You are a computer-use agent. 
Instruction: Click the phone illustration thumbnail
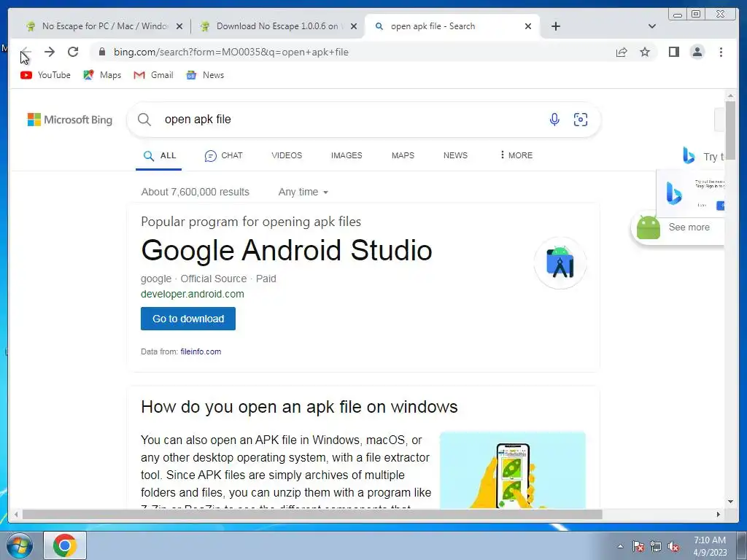click(512, 470)
